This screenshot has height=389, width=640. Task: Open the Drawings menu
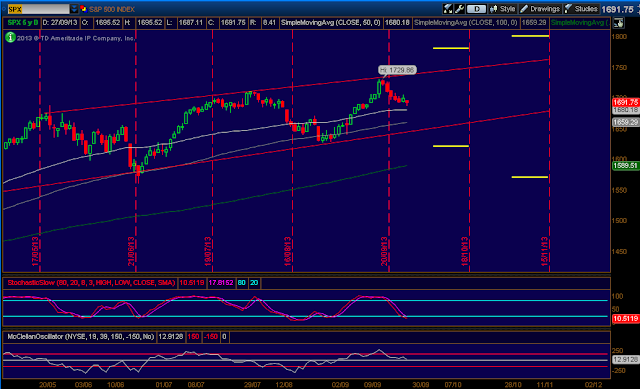click(x=540, y=9)
